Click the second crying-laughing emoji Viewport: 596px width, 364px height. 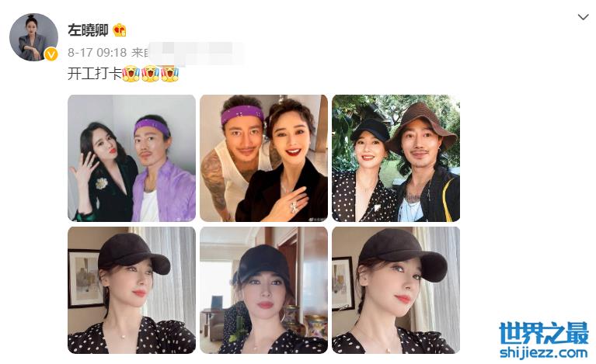click(x=150, y=73)
